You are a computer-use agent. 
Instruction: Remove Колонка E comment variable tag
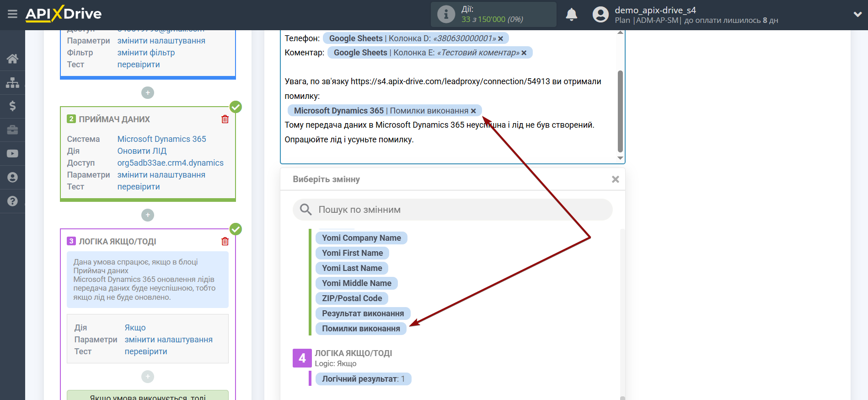[524, 53]
